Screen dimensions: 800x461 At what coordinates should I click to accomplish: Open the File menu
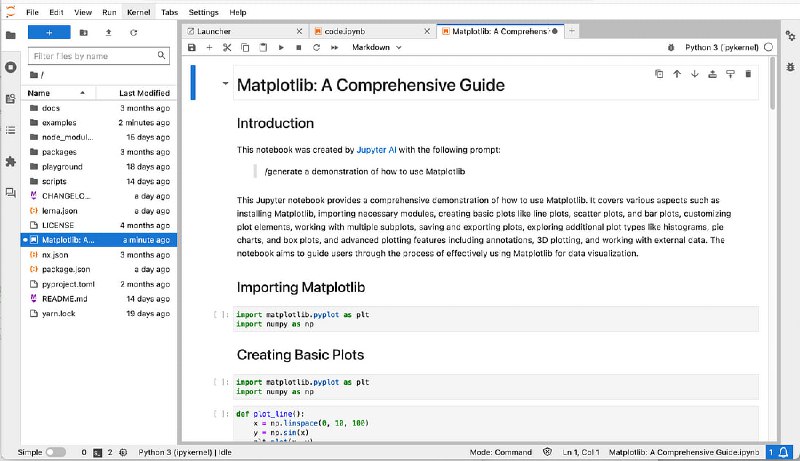tap(32, 12)
